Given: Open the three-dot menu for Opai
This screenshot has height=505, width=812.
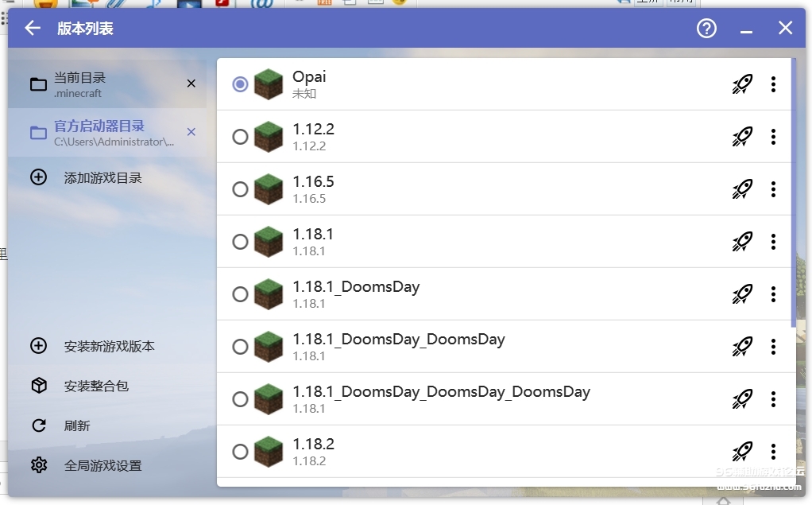Looking at the screenshot, I should (x=773, y=84).
